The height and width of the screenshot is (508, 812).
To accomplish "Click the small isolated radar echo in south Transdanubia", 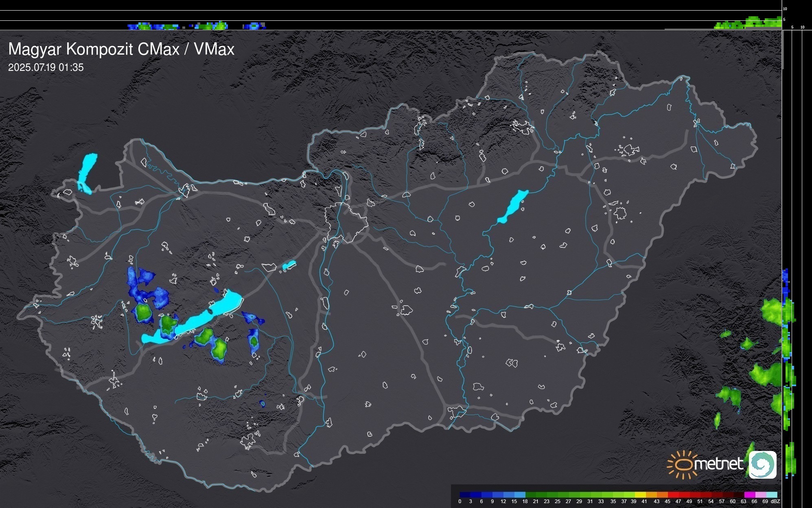I will 263,403.
